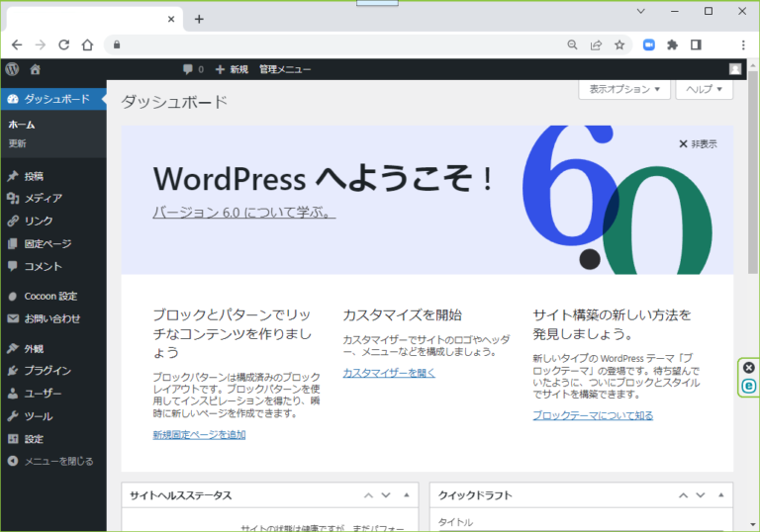760x532 pixels.
Task: Select ダッシュボード in sidebar
Action: click(x=53, y=99)
